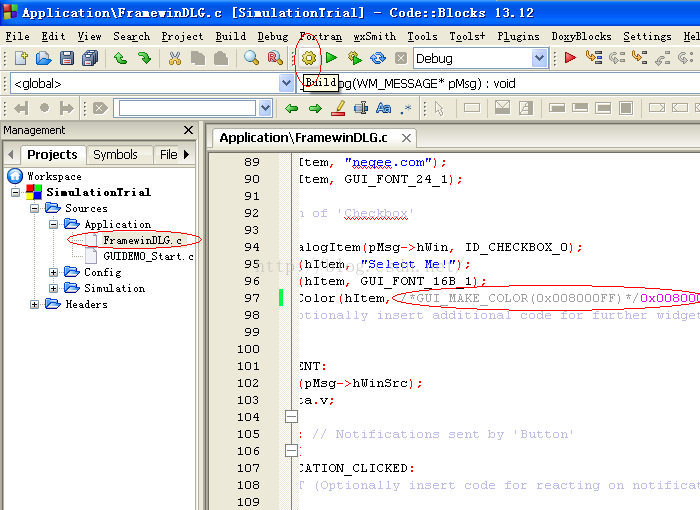This screenshot has height=510, width=700.
Task: Open the Search menu
Action: point(131,36)
